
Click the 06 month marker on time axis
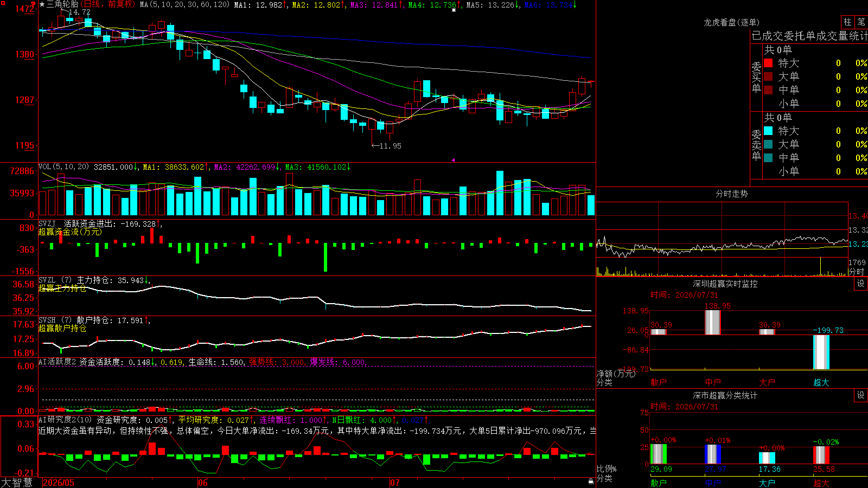tap(203, 483)
